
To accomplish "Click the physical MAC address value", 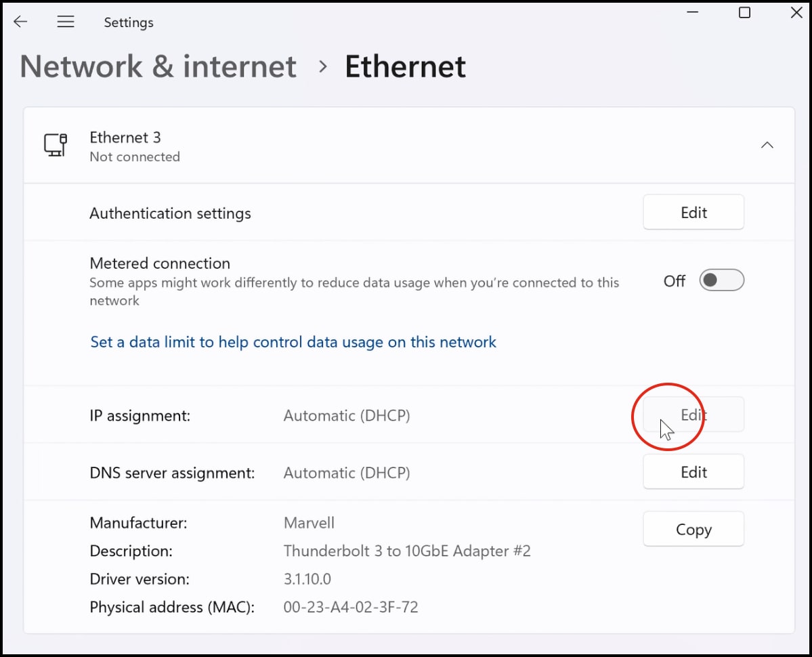I will click(351, 607).
